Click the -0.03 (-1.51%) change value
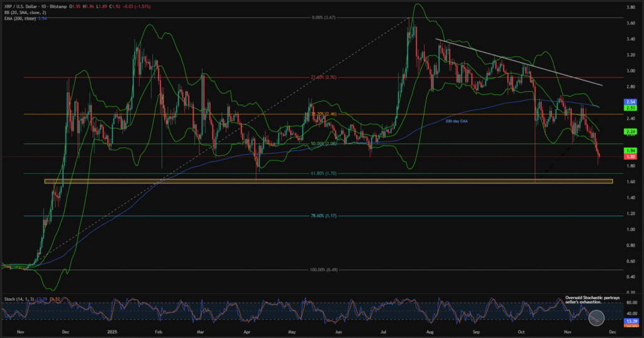 (138, 6)
